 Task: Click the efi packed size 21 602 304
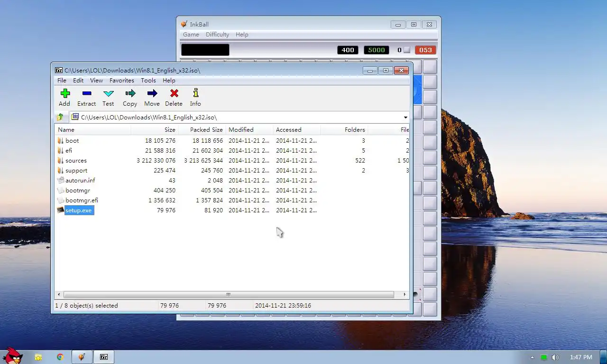pos(208,151)
